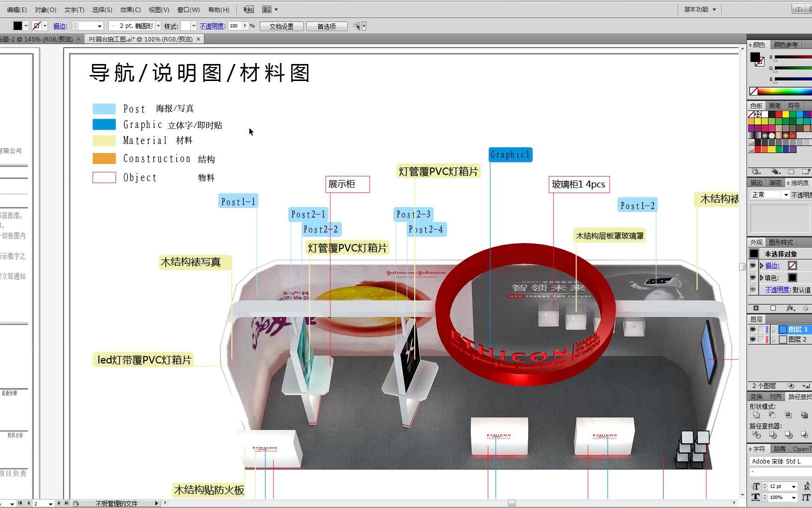Click the add new fill icon in Appearance panel
This screenshot has width=812, height=508.
coord(773,308)
